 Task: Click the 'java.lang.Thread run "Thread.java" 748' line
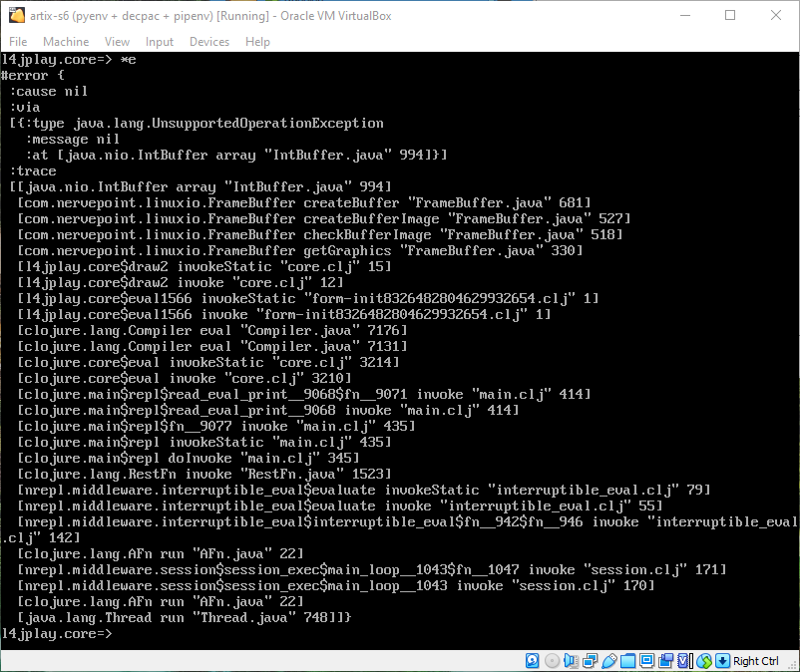185,617
